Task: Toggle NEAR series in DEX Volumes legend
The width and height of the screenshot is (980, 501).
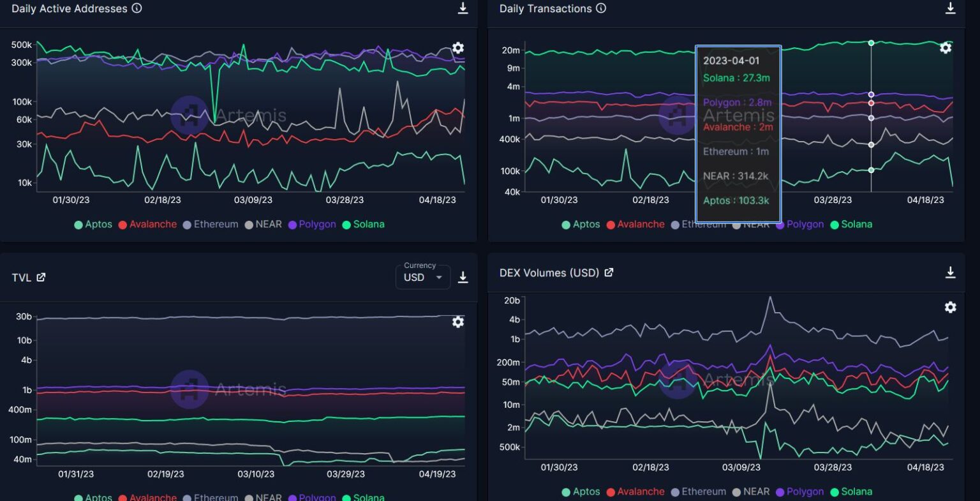Action: 750,492
